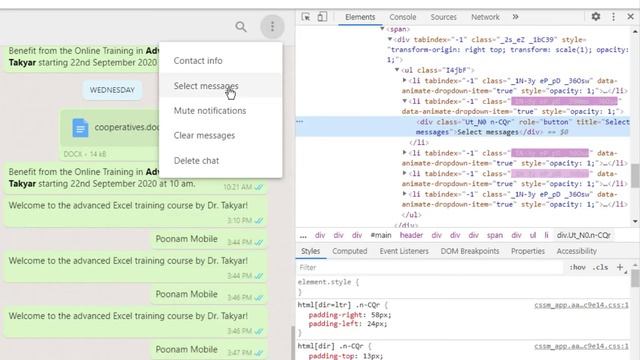The image size is (640, 360).
Task: Click #main in the breadcrumb trail
Action: tap(381, 235)
